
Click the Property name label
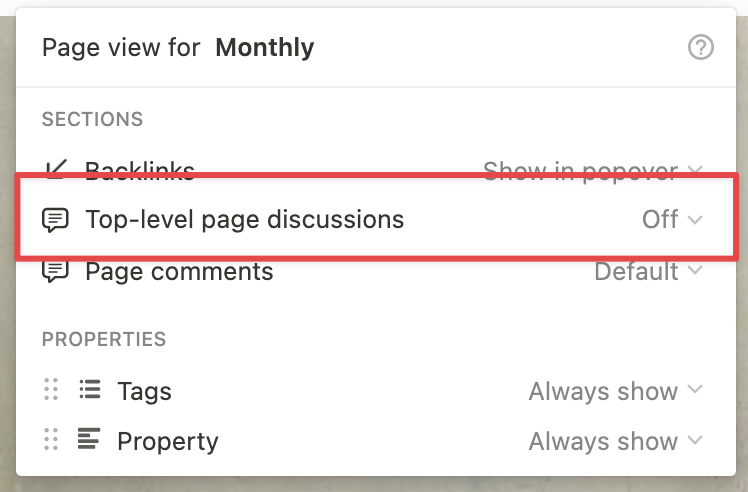pos(167,441)
